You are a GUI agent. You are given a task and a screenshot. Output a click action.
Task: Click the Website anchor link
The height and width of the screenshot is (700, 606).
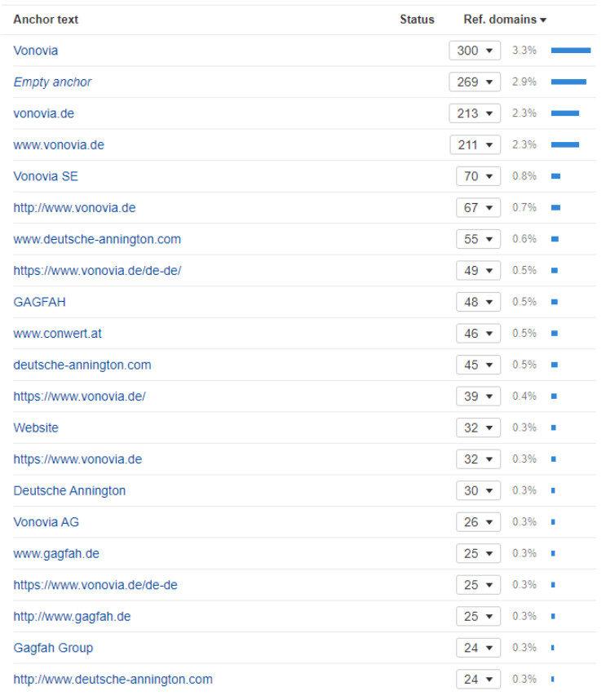point(36,428)
